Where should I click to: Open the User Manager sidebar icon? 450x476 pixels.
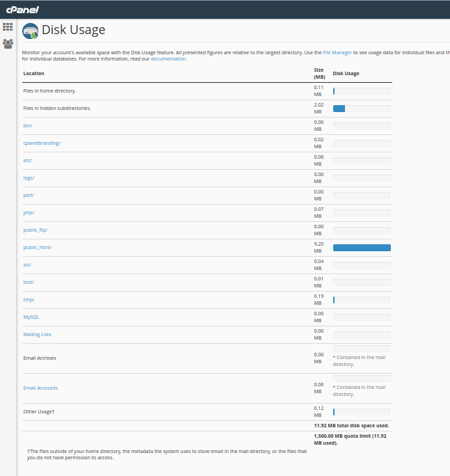pos(8,43)
